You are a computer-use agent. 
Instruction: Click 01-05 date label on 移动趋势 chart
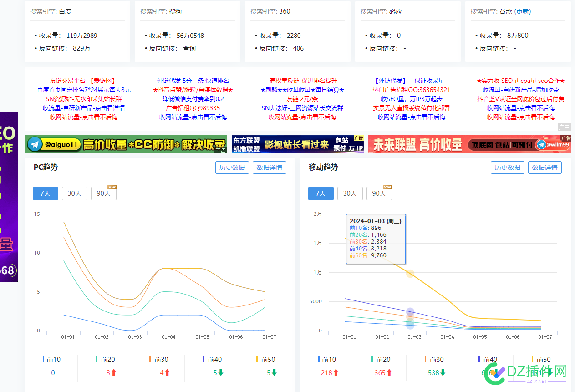coord(480,337)
